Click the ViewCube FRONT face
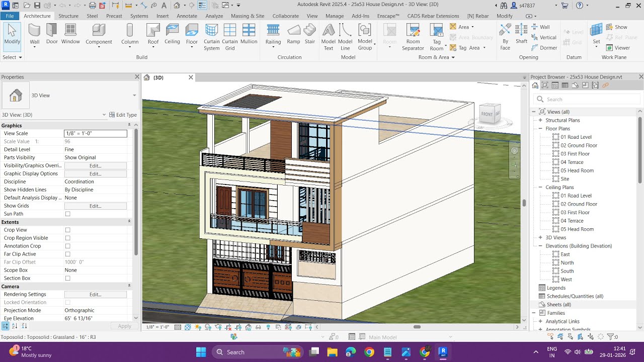644x362 pixels. pyautogui.click(x=487, y=114)
